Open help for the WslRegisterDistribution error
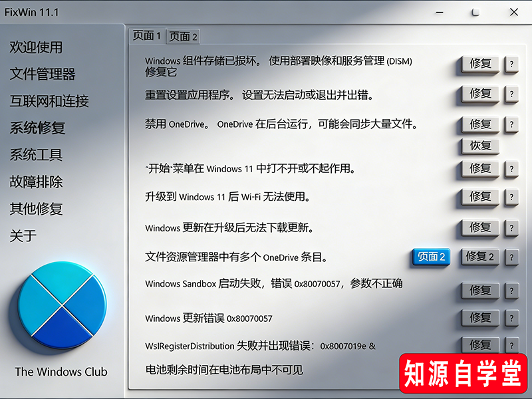The image size is (532, 399). [x=511, y=345]
